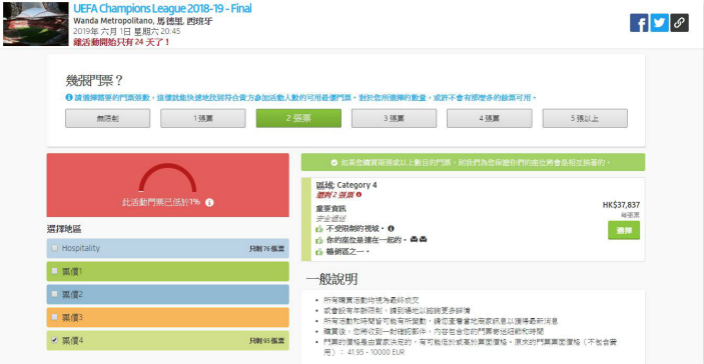Click the green select button for Category 4
Image resolution: width=704 pixels, height=364 pixels.
(x=624, y=230)
